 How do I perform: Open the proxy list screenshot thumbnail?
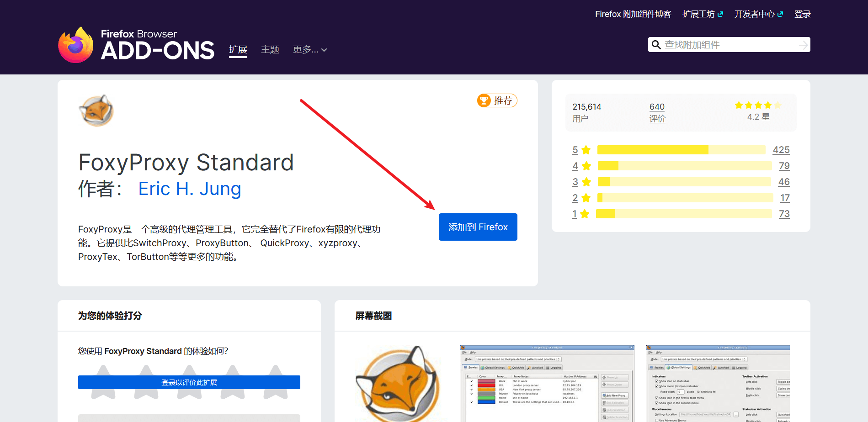pos(547,384)
